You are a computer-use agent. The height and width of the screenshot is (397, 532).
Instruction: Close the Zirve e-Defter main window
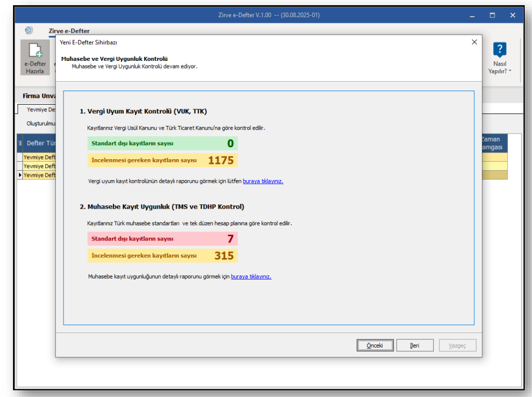tap(513, 15)
